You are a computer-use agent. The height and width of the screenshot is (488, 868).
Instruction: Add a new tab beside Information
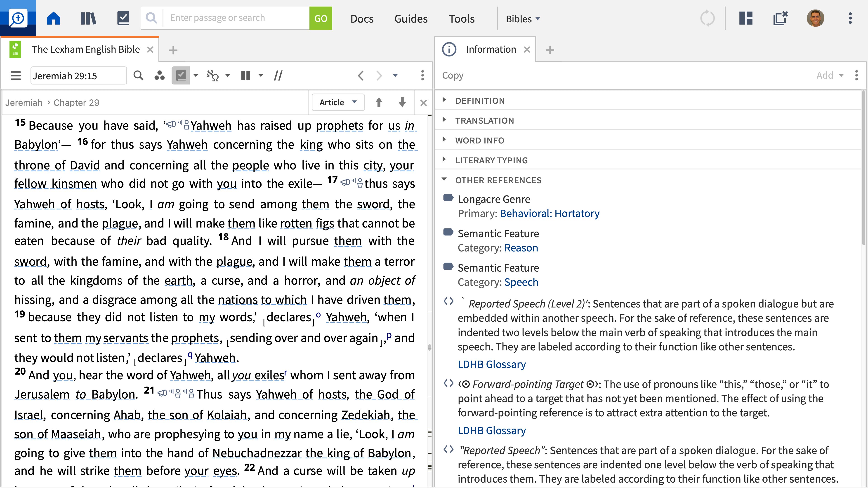coord(550,50)
